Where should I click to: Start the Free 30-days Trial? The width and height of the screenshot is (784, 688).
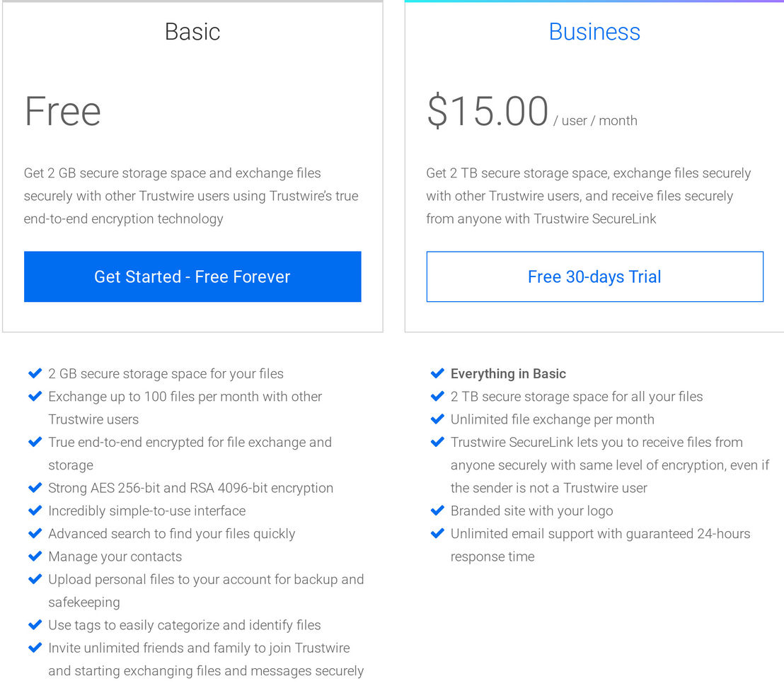(594, 276)
